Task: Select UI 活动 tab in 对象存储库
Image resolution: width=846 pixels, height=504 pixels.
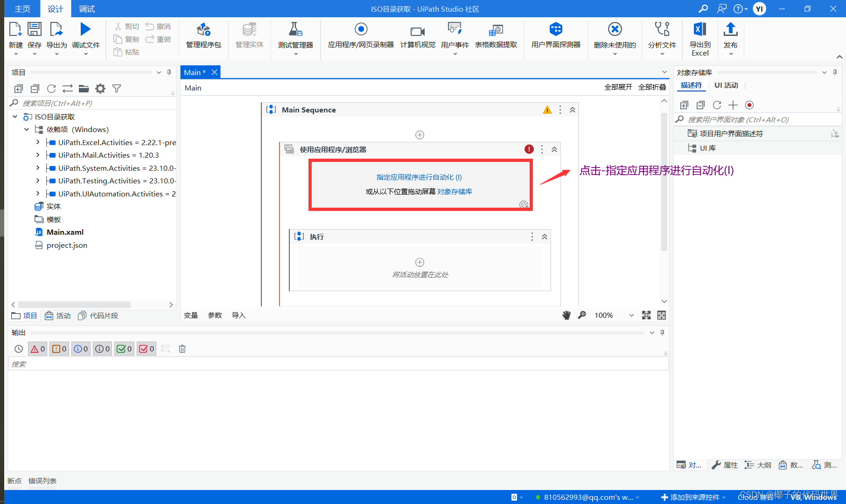Action: click(726, 85)
